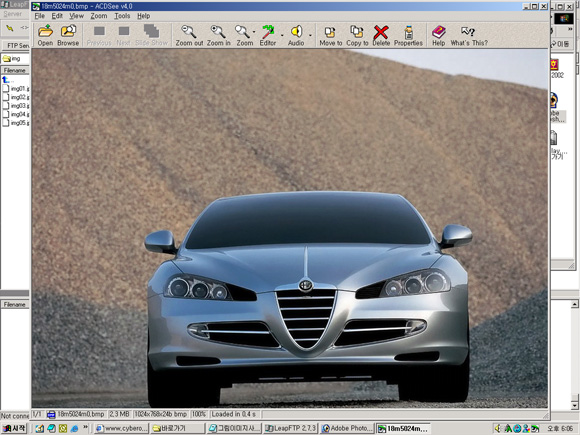Image resolution: width=580 pixels, height=435 pixels.
Task: Click the Zoom toolbar icon
Action: click(x=244, y=36)
